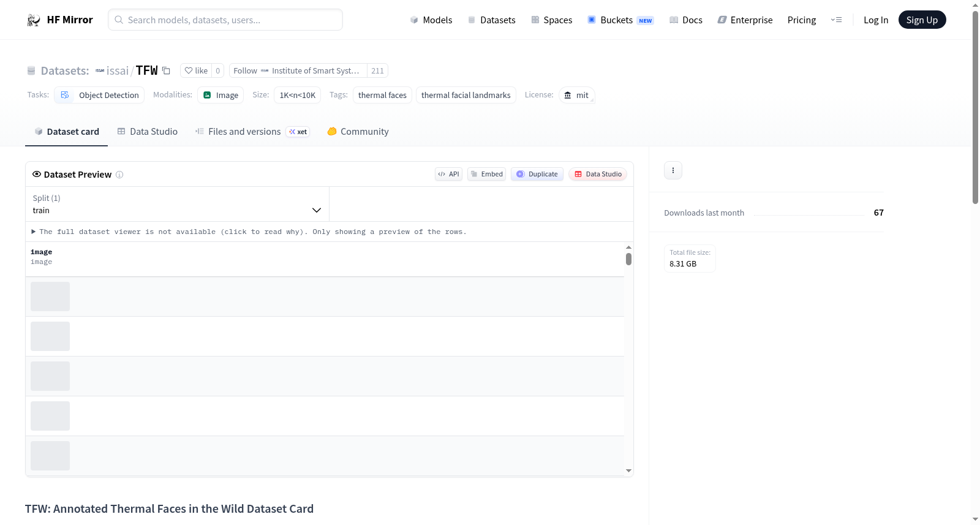Open Enterprise in the top navigation
980x525 pixels.
coord(745,20)
